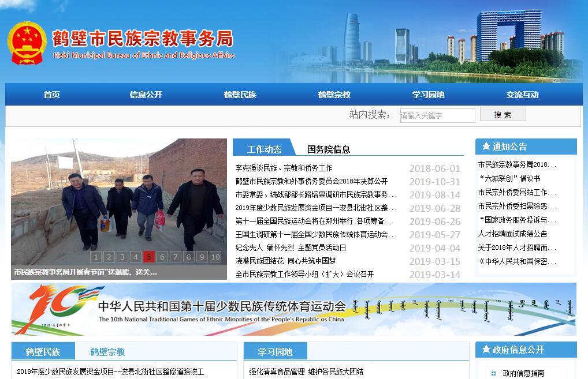
Task: Open article 李克强谈民族、宗教和侨务工作
Action: click(284, 168)
